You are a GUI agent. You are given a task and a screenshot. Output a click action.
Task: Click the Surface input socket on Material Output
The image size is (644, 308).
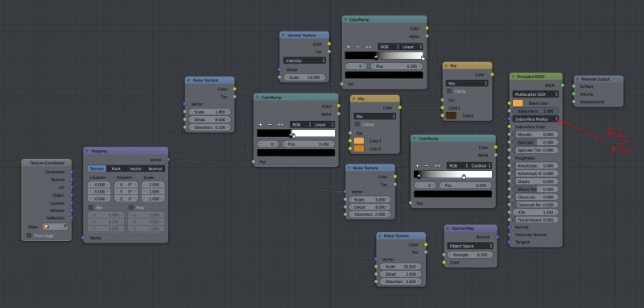click(x=574, y=86)
